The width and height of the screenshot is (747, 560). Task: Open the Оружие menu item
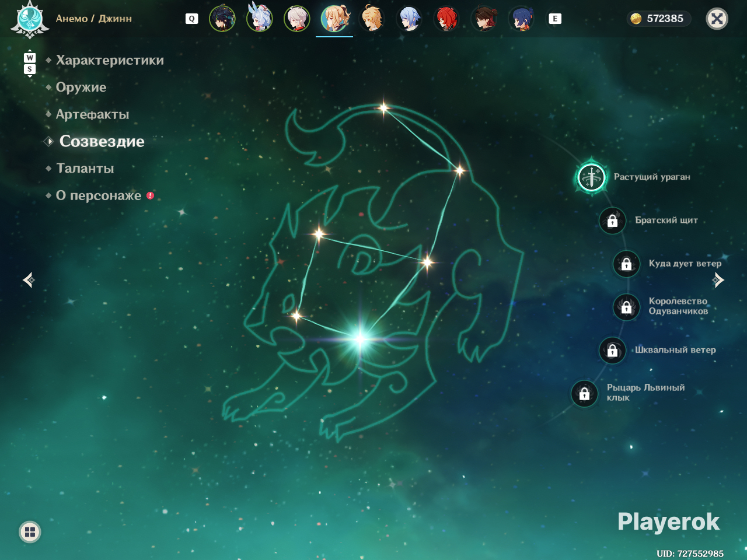(x=81, y=87)
